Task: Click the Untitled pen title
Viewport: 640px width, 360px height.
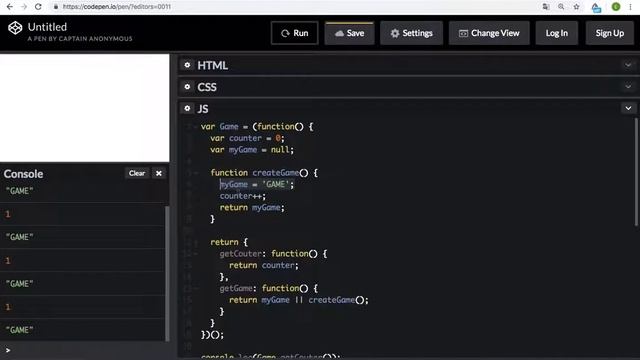Action: [x=47, y=27]
